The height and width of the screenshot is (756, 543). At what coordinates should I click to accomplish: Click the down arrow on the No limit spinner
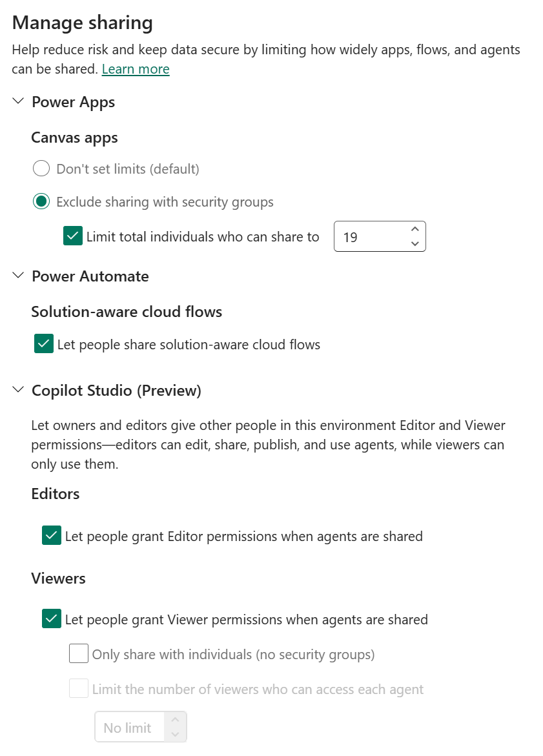click(x=175, y=735)
